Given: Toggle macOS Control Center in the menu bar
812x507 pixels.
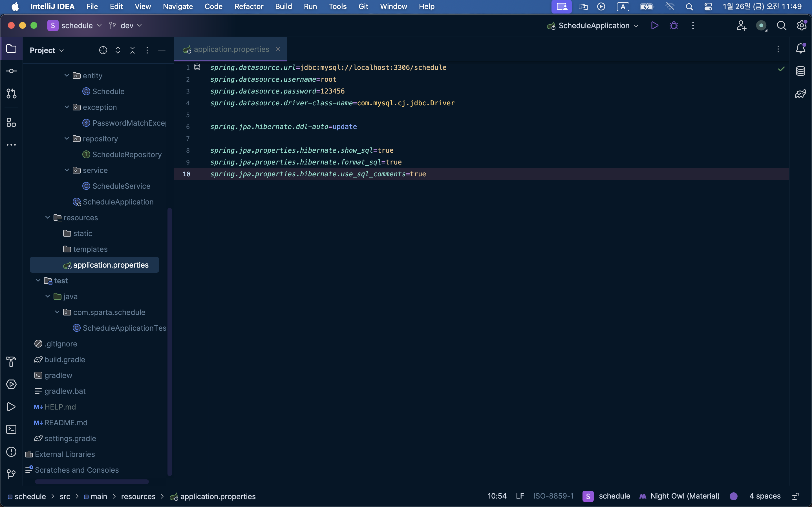Looking at the screenshot, I should click(x=708, y=6).
